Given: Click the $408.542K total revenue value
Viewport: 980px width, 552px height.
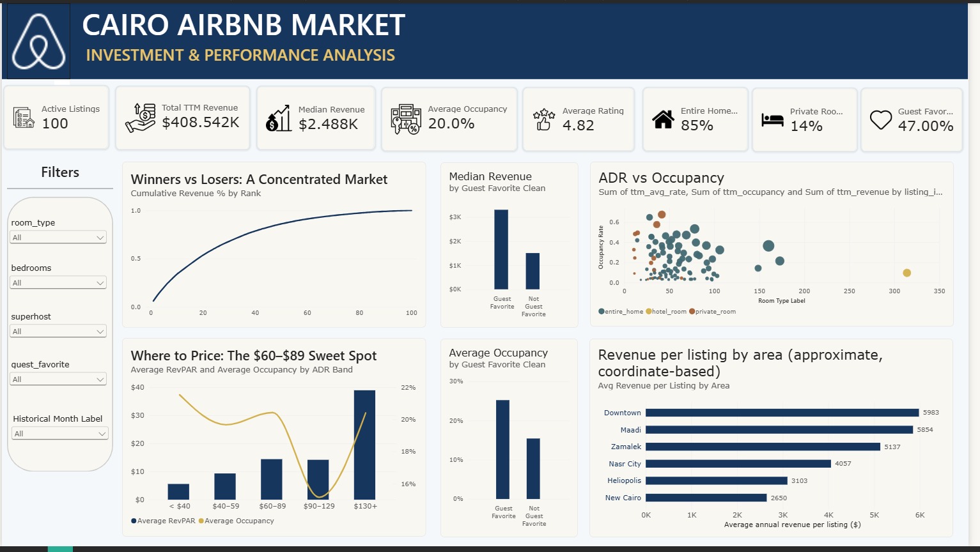Looking at the screenshot, I should (x=201, y=122).
